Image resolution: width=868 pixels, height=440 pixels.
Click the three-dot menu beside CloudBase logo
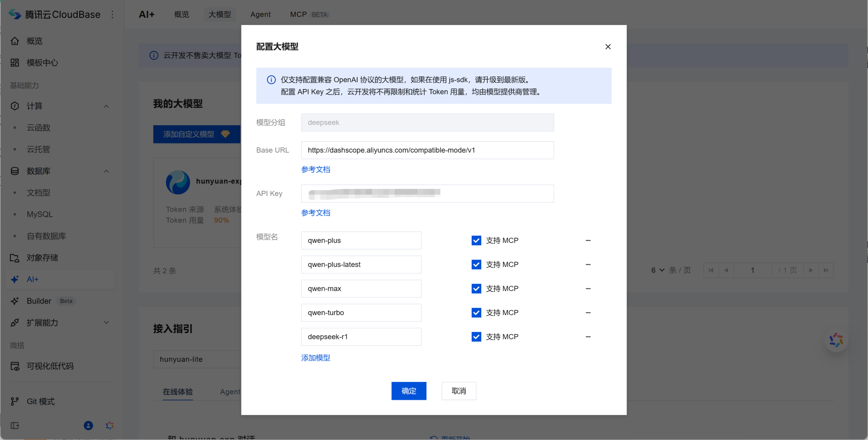pos(113,15)
